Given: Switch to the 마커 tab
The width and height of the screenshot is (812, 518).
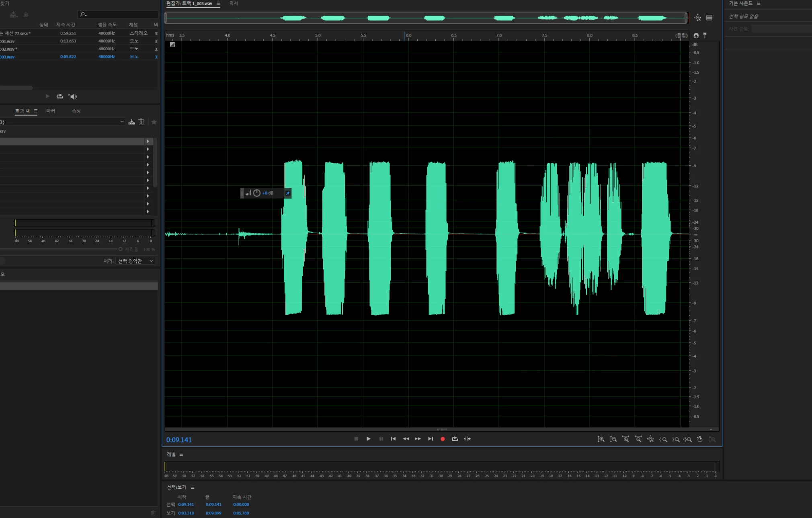Looking at the screenshot, I should coord(51,111).
